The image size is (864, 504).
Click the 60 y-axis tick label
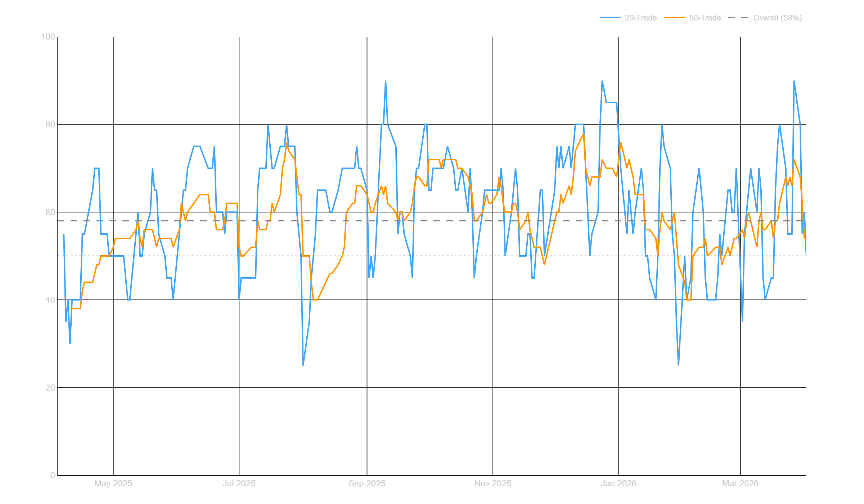pos(50,212)
